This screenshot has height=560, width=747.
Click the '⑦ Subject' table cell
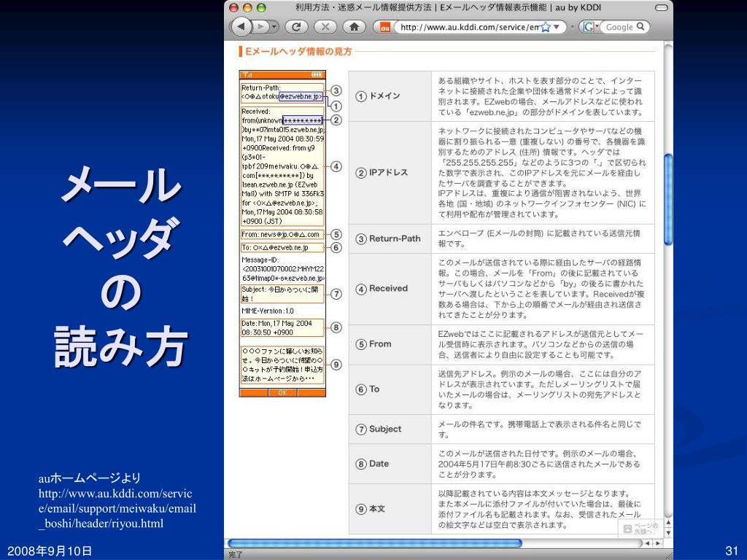pos(390,429)
